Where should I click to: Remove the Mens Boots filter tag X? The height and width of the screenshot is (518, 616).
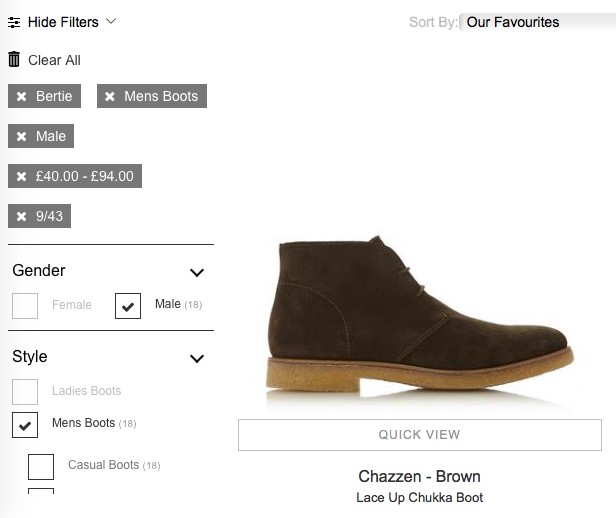pyautogui.click(x=110, y=96)
